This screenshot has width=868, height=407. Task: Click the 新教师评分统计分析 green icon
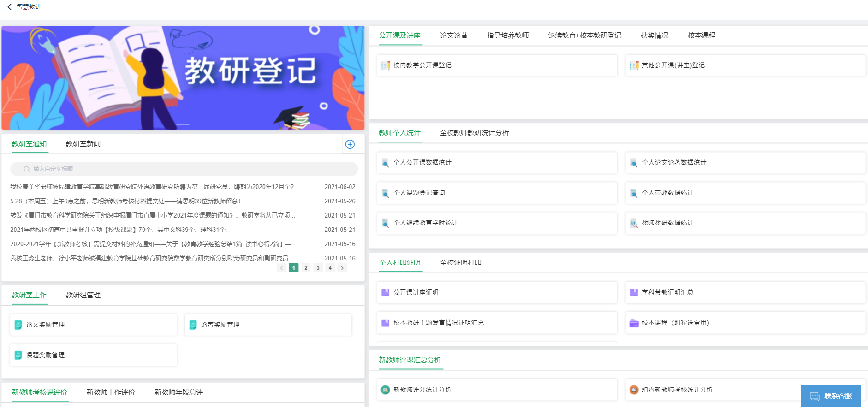tap(386, 390)
